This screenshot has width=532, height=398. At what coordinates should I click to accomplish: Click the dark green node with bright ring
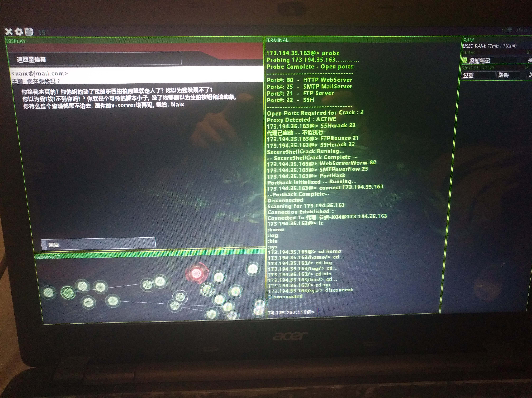click(68, 293)
